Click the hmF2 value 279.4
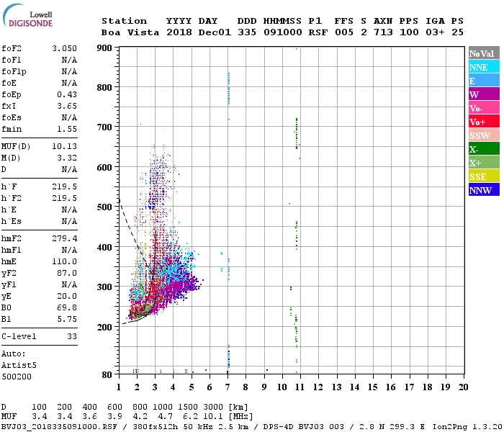 coord(64,238)
